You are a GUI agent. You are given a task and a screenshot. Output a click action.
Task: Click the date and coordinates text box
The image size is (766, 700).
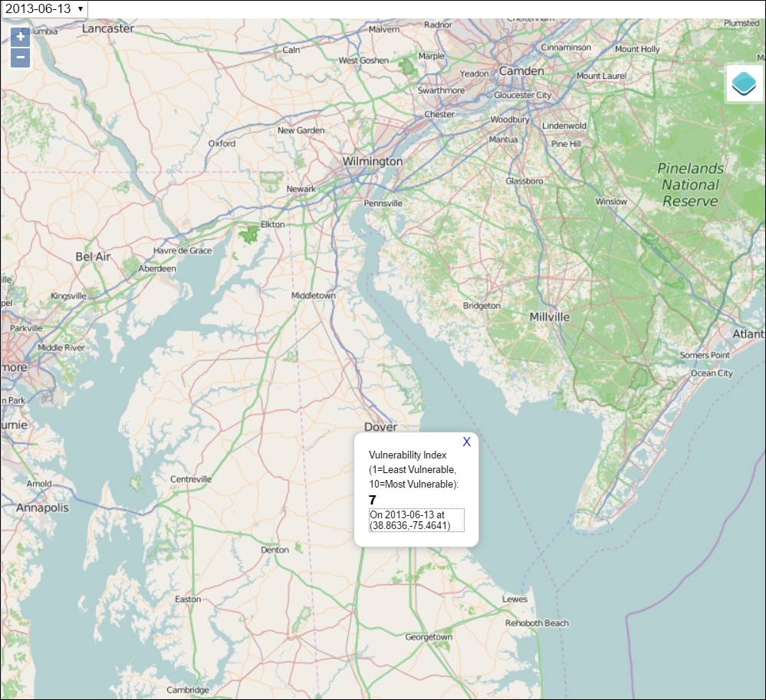[416, 521]
